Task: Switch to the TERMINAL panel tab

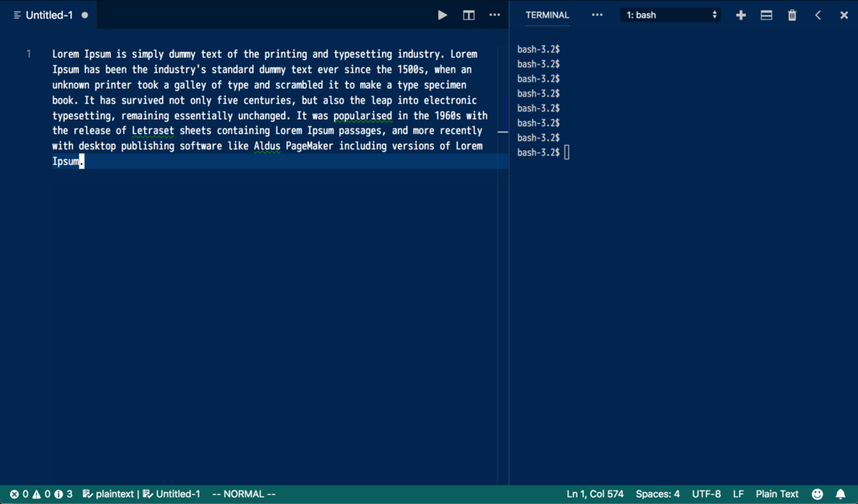Action: click(547, 15)
